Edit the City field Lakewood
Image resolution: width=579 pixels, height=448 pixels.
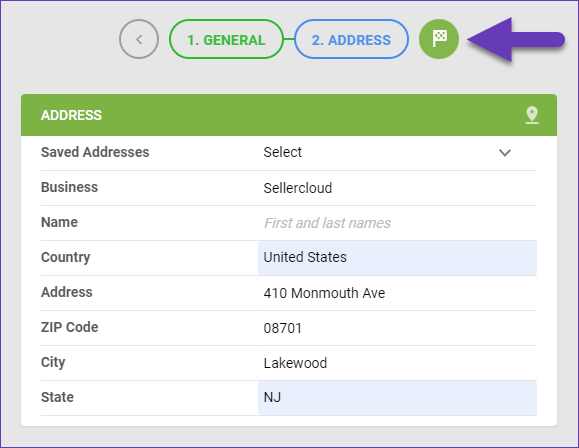coord(397,363)
